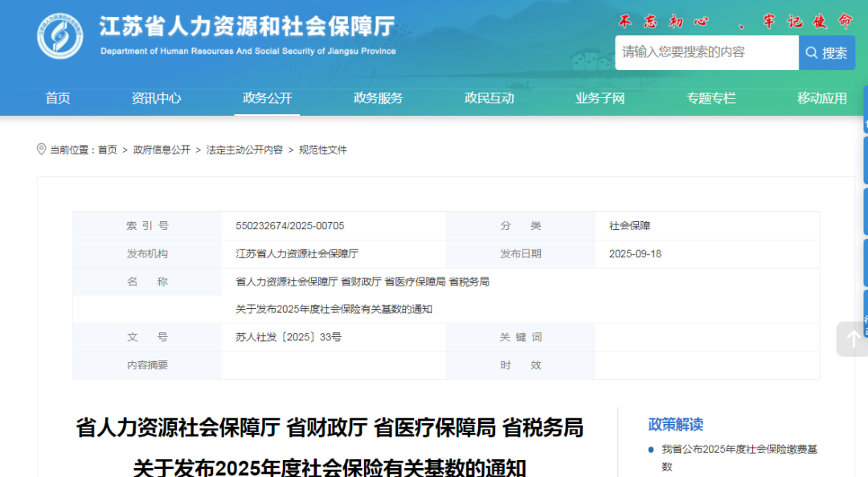This screenshot has height=477, width=868.
Task: Open the 政务服务 menu
Action: coord(378,98)
